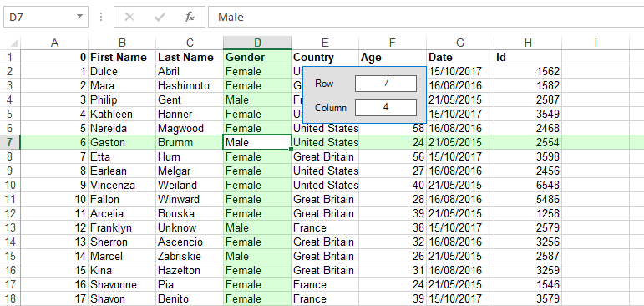Image resolution: width=644 pixels, height=306 pixels.
Task: Select the cell containing Zabriskie
Action: point(190,256)
